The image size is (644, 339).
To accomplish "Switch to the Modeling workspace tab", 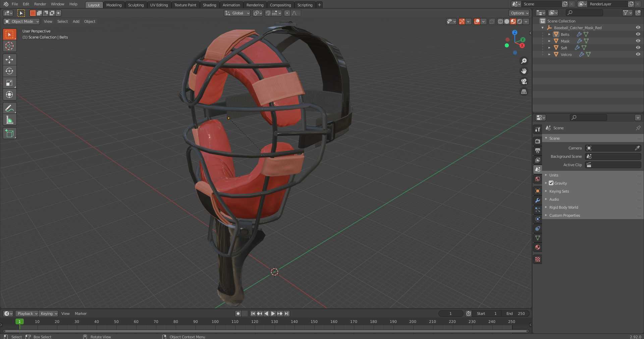I will (x=114, y=5).
